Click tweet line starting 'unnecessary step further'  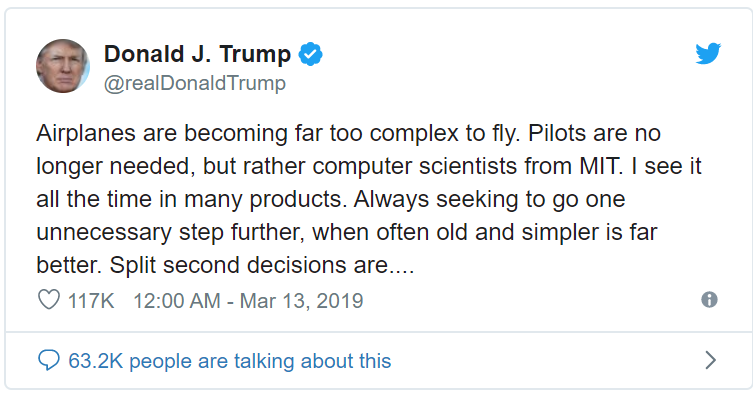(346, 233)
